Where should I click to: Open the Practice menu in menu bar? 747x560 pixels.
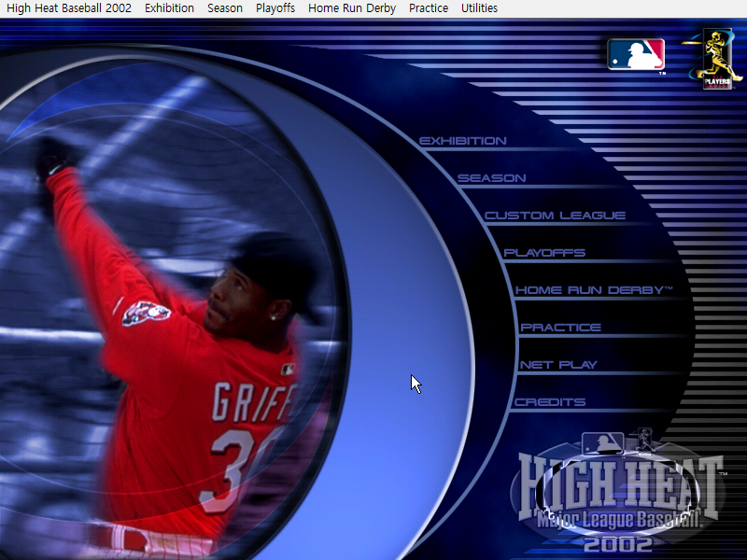click(x=429, y=8)
